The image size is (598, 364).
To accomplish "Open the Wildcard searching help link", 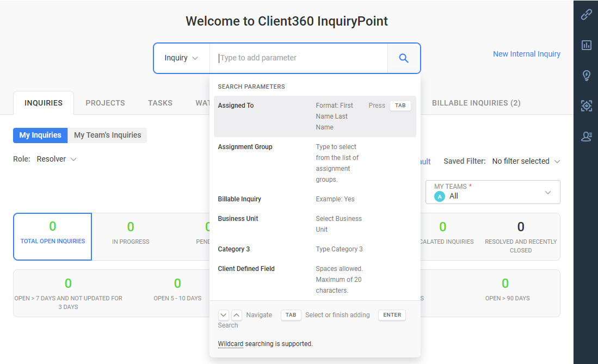I will pyautogui.click(x=230, y=344).
